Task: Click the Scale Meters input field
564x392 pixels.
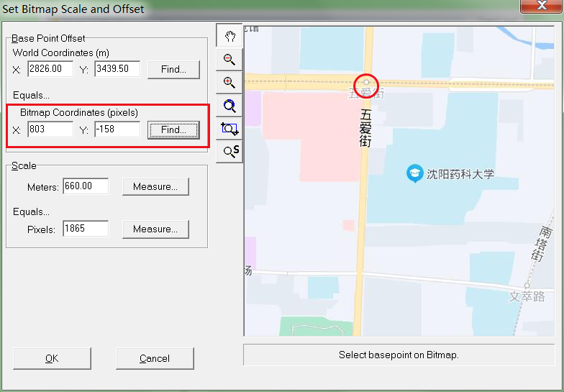Action: [x=86, y=187]
